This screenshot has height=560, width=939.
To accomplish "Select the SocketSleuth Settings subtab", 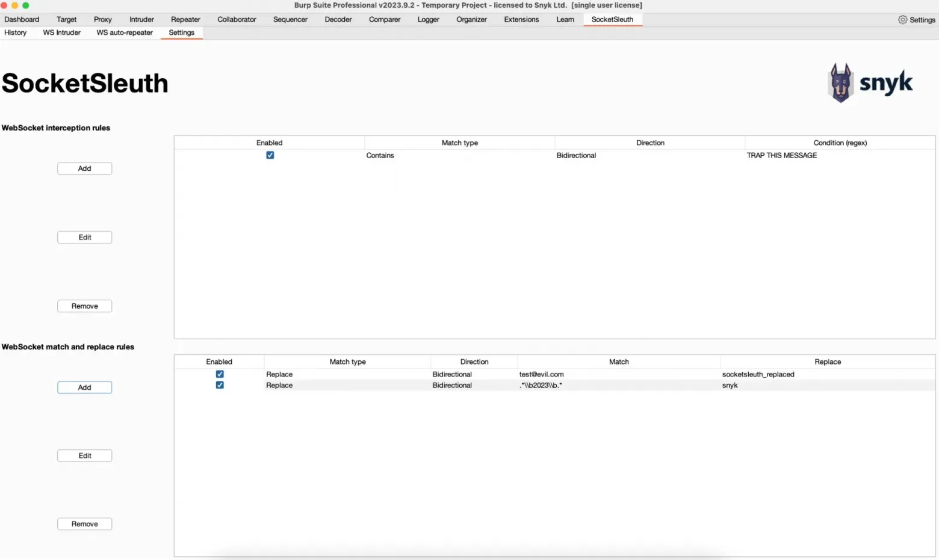I will (x=181, y=32).
